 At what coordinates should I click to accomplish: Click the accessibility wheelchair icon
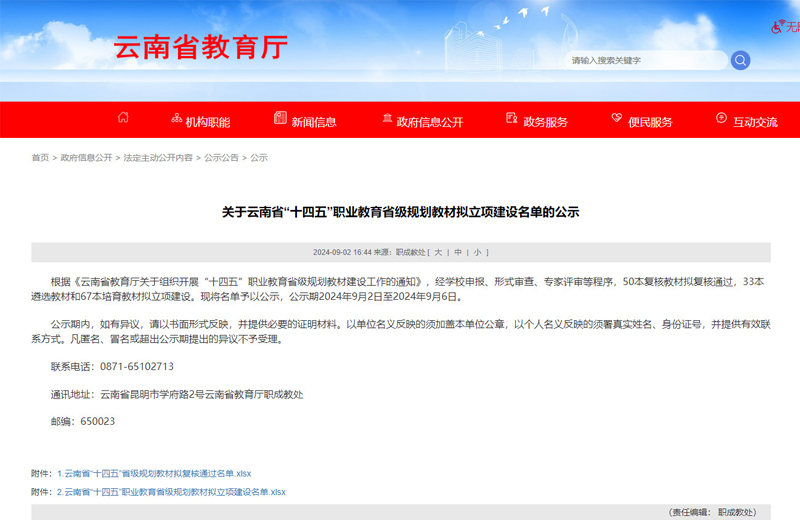pyautogui.click(x=776, y=27)
